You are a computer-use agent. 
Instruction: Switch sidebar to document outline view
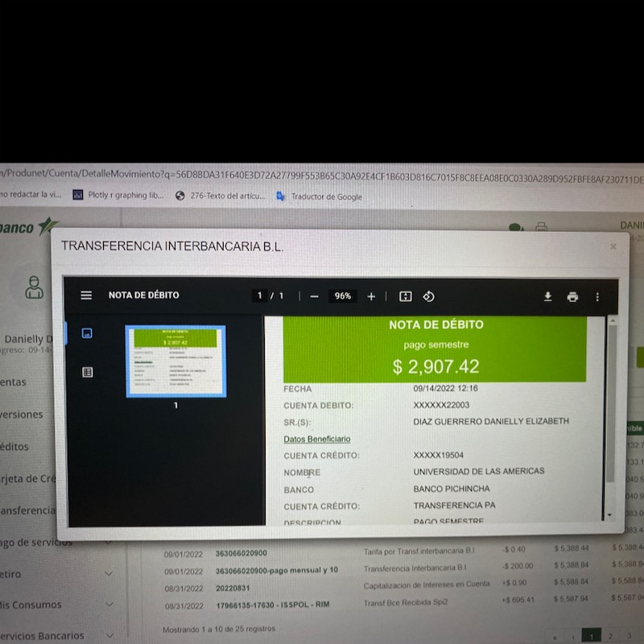(x=87, y=372)
